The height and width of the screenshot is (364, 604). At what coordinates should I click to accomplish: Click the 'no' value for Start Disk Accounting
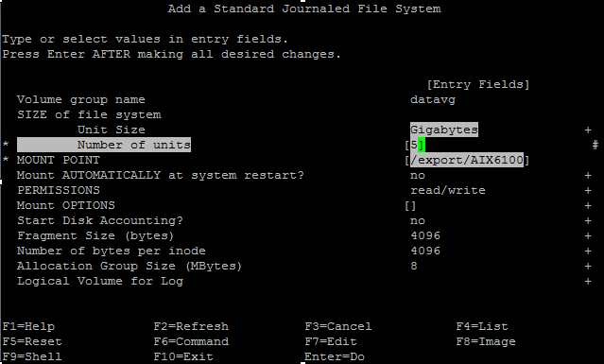coord(418,220)
